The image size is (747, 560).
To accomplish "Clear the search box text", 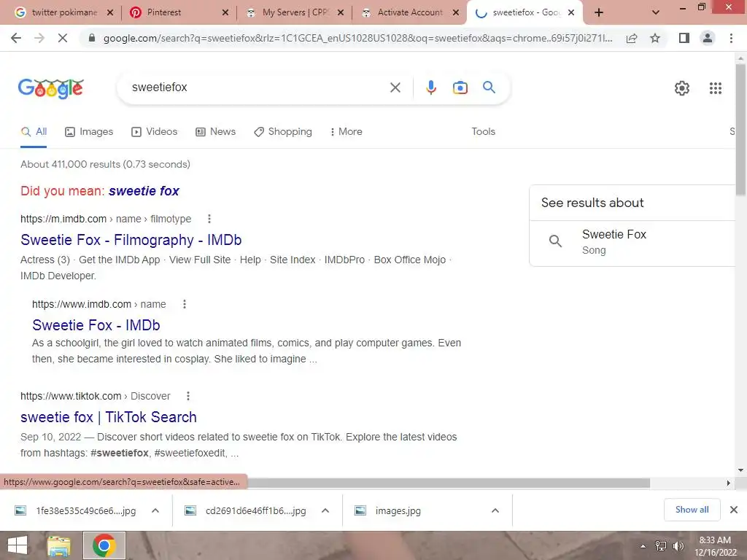I will coord(395,87).
